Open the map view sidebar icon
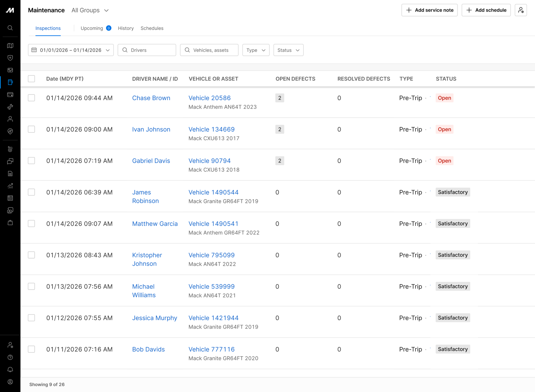The height and width of the screenshot is (392, 535). click(10, 46)
